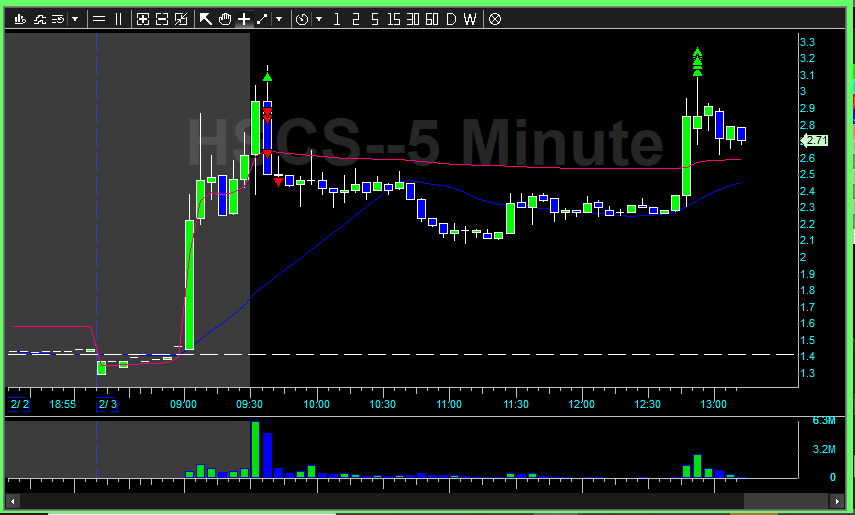Select the arrow pointer tool
This screenshot has height=515, width=855.
(206, 20)
